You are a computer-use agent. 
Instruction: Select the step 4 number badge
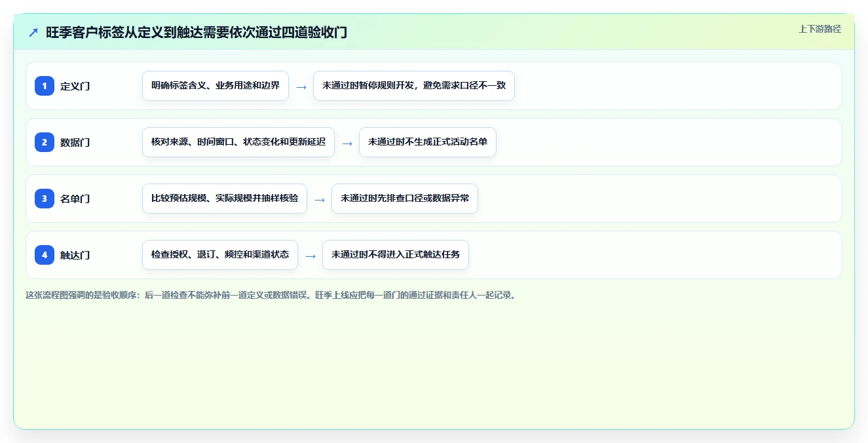pyautogui.click(x=45, y=255)
